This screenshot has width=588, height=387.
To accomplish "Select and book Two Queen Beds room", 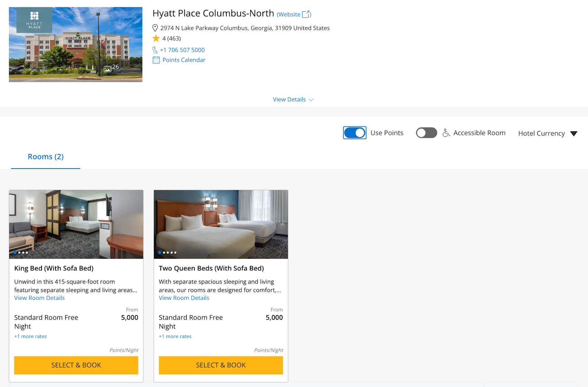I will tap(220, 365).
